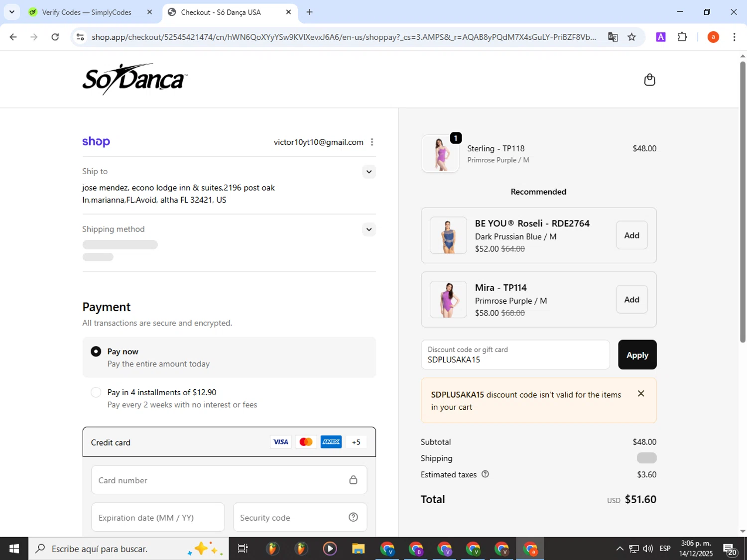Open the Windows Start menu
This screenshot has width=747, height=560.
click(x=14, y=549)
